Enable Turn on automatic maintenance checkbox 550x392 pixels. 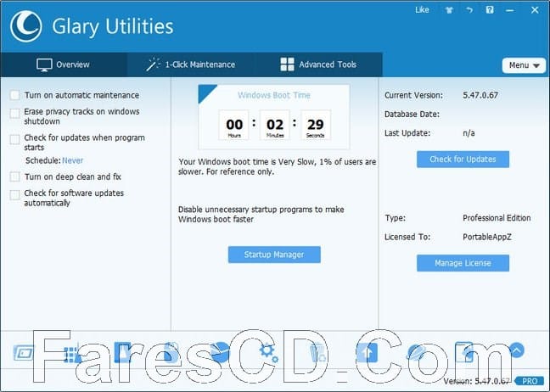(x=14, y=95)
